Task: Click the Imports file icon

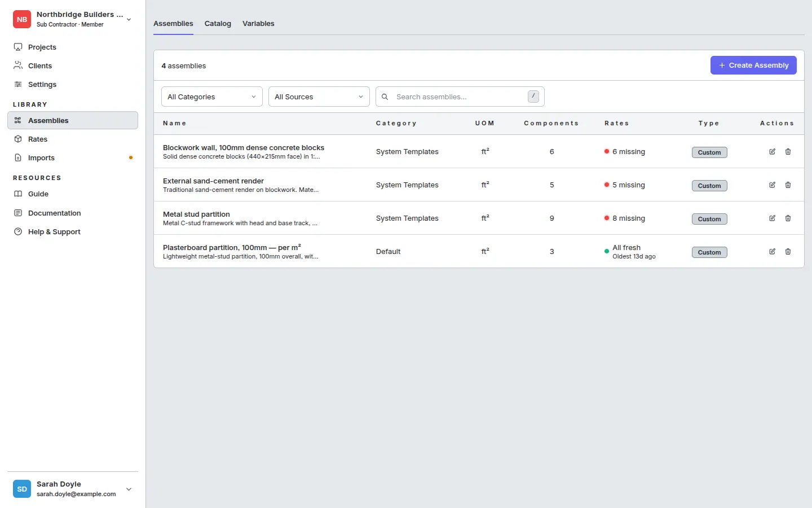Action: (x=18, y=157)
